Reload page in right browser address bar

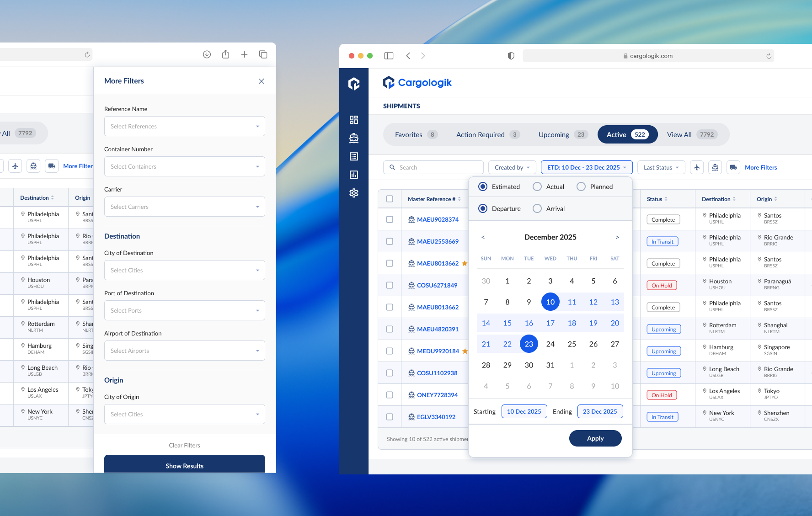click(769, 56)
